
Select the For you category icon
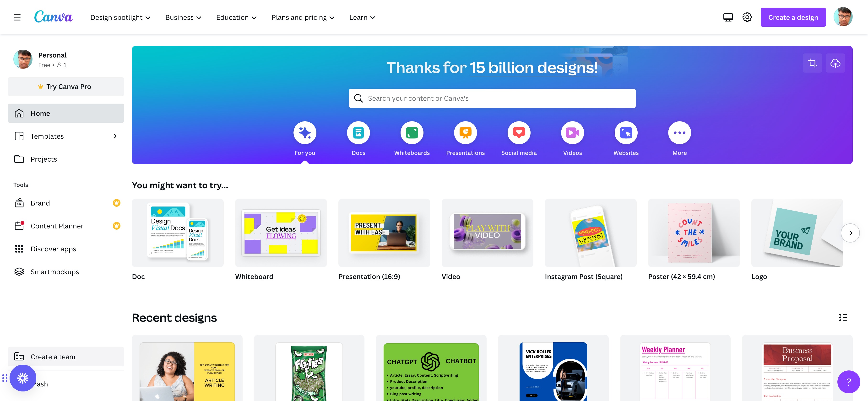[305, 132]
